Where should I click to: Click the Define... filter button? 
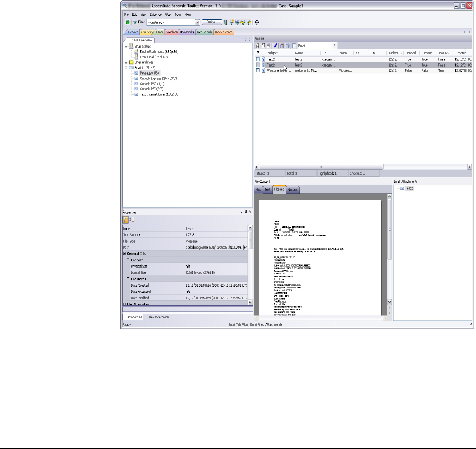coord(212,22)
